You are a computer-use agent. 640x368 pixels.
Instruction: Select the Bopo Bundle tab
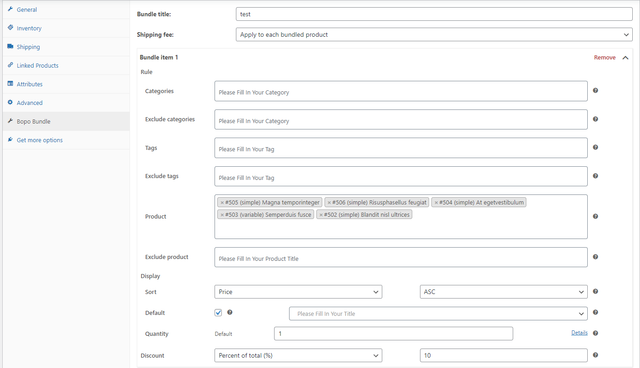66,122
